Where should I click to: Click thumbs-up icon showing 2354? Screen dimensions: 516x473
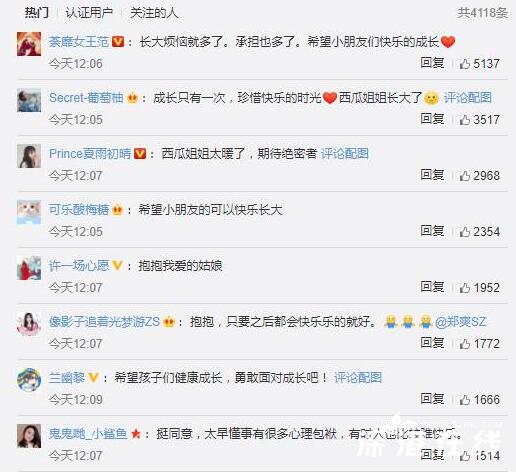465,231
